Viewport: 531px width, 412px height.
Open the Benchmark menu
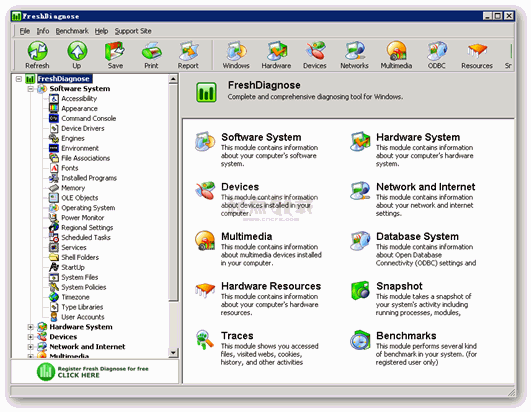pyautogui.click(x=72, y=31)
